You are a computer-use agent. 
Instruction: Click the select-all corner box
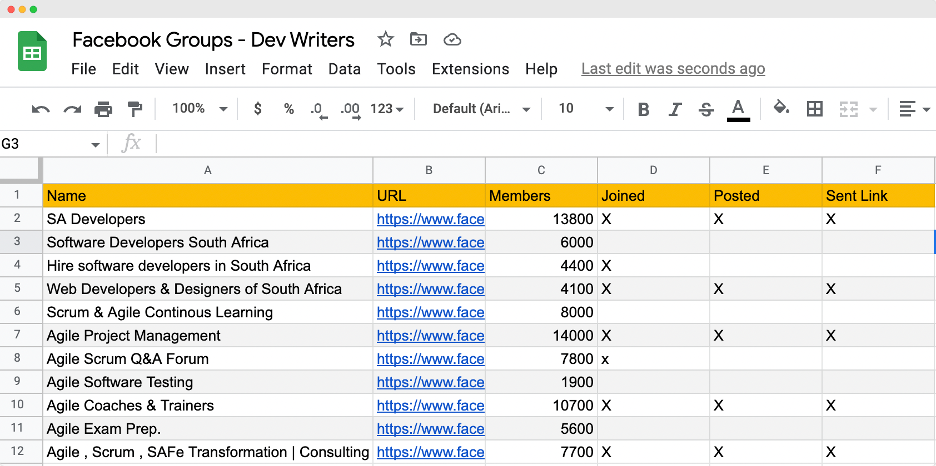click(x=21, y=170)
